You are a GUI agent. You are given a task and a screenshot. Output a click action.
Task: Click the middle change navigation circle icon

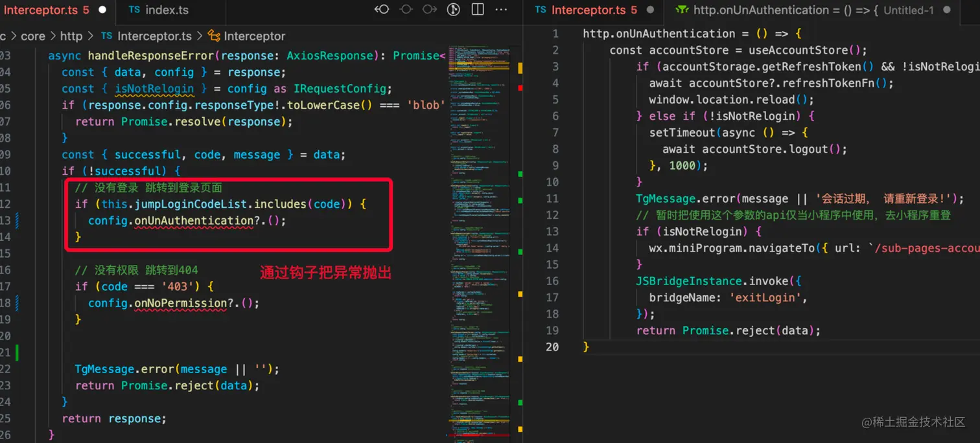point(406,10)
